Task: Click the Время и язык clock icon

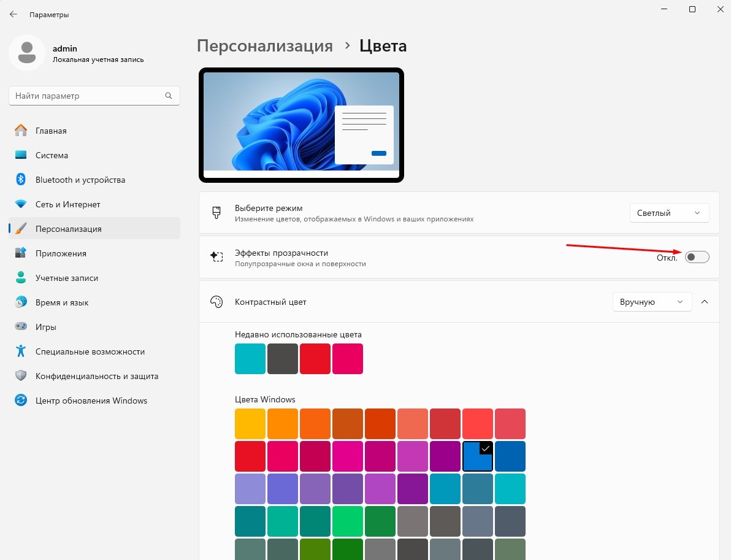Action: (21, 302)
